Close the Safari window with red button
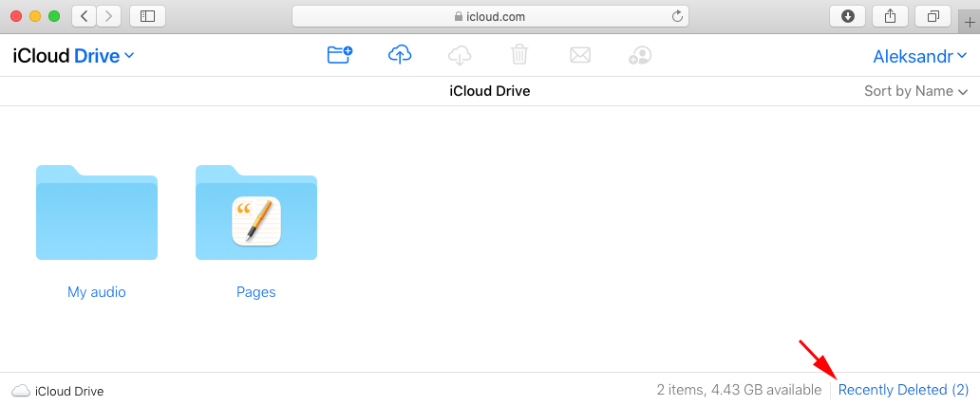This screenshot has height=406, width=980. click(17, 17)
